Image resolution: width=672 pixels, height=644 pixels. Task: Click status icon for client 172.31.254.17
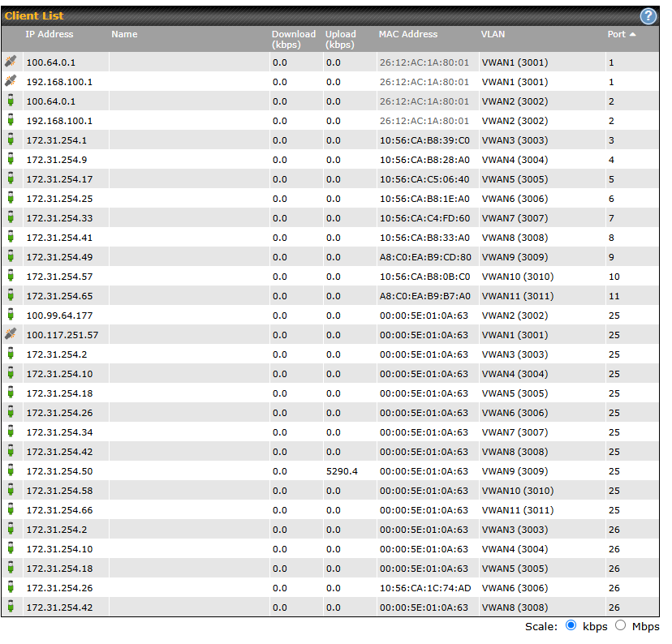tap(11, 178)
